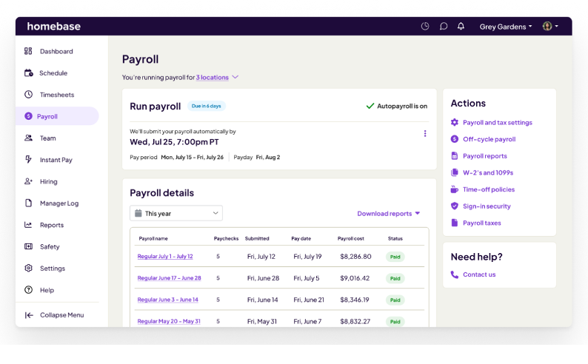Click the Autopayroll is on status

(397, 106)
